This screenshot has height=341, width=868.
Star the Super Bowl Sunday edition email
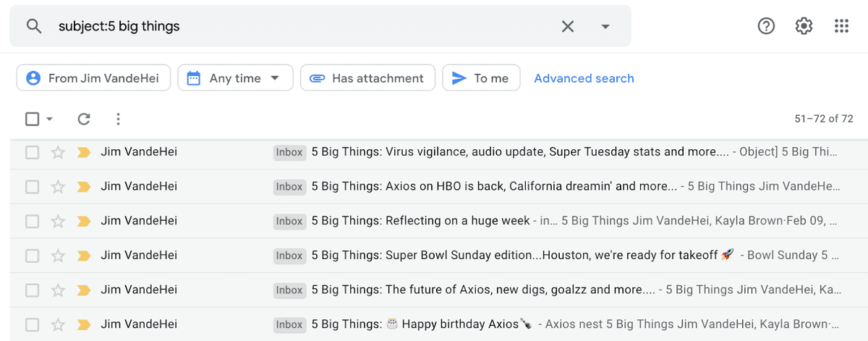point(58,256)
